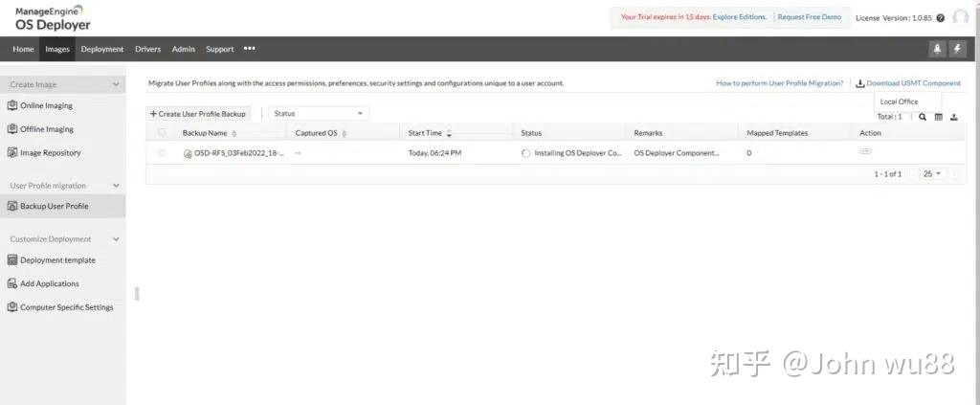The width and height of the screenshot is (980, 405).
Task: Click the Deployment template sidebar icon
Action: [x=11, y=260]
